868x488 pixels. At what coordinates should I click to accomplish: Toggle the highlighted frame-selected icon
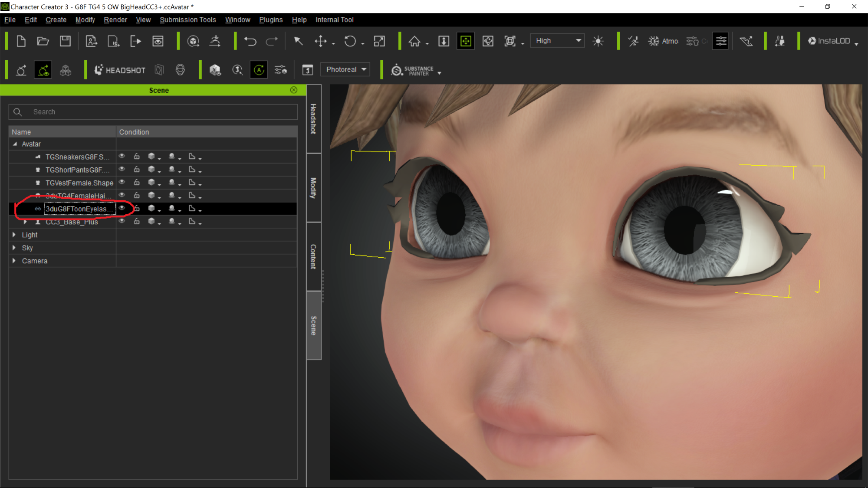(466, 41)
